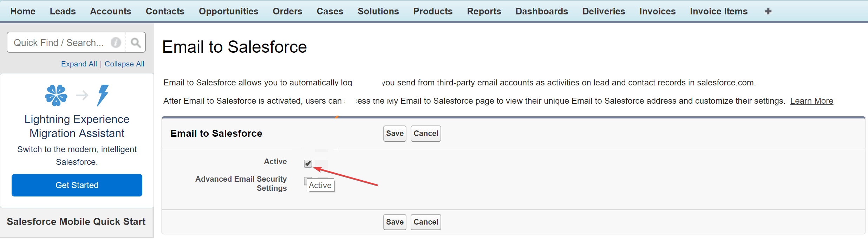Click the info icon beside Quick Find
868x239 pixels.
pyautogui.click(x=116, y=42)
